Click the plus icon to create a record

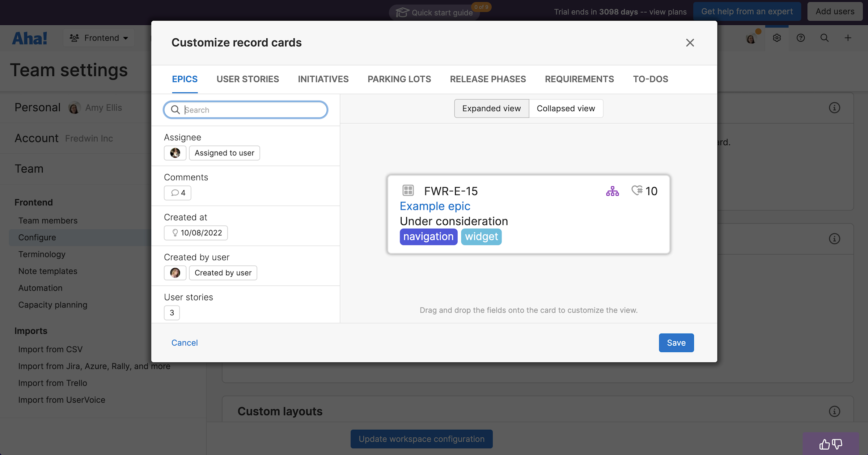tap(848, 38)
